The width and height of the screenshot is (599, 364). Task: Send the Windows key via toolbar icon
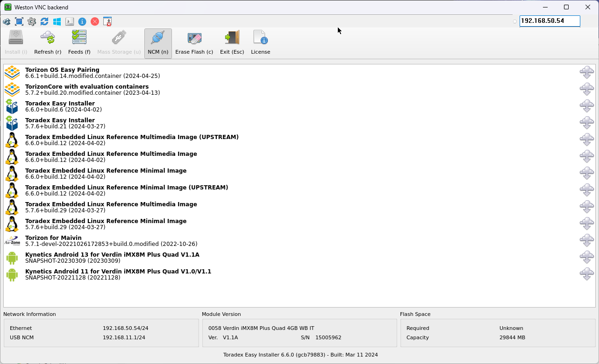tap(57, 21)
